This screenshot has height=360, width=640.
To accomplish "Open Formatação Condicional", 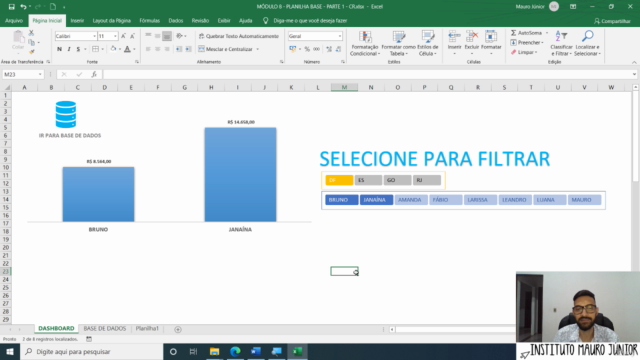I will 365,43.
